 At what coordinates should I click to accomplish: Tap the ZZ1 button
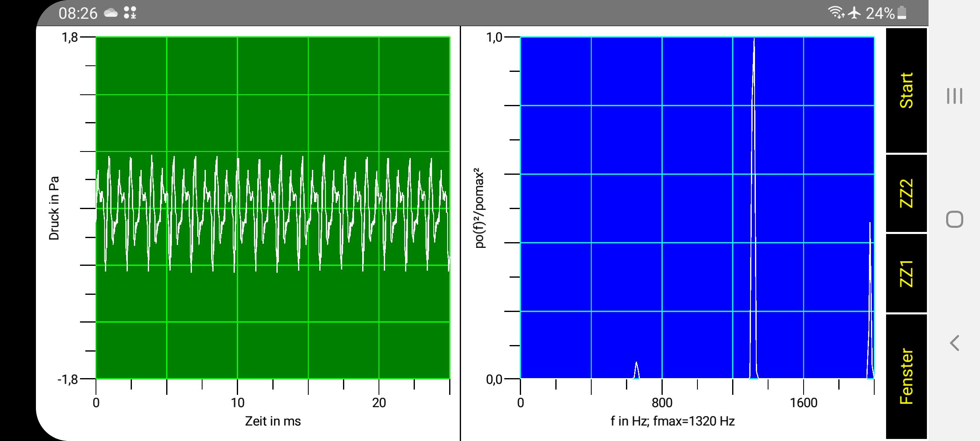click(x=906, y=273)
